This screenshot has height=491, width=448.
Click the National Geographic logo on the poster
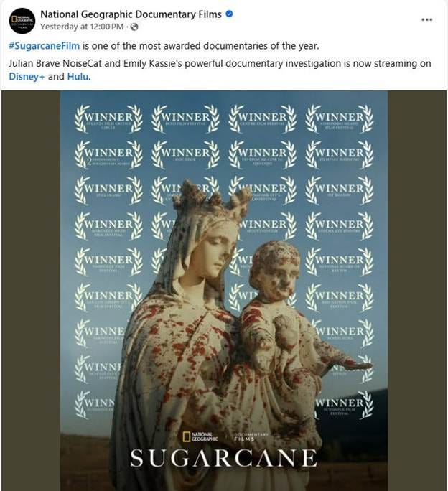tap(200, 437)
